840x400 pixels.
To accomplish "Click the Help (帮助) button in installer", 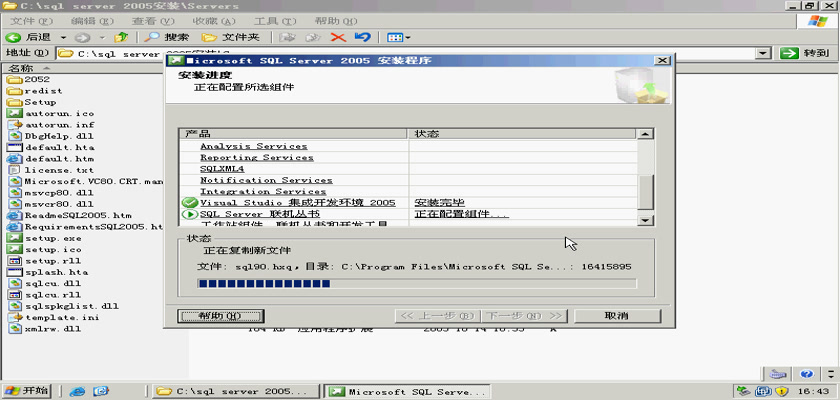I will (x=220, y=316).
